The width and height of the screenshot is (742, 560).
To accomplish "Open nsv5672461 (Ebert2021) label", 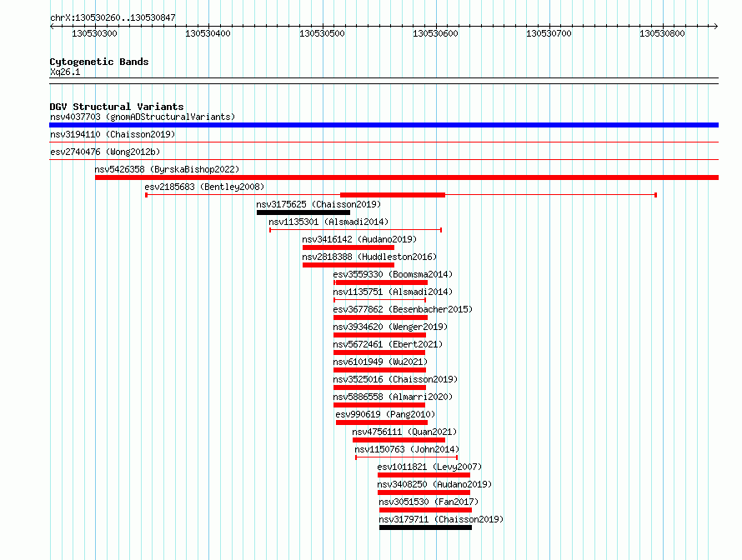I will coord(388,344).
